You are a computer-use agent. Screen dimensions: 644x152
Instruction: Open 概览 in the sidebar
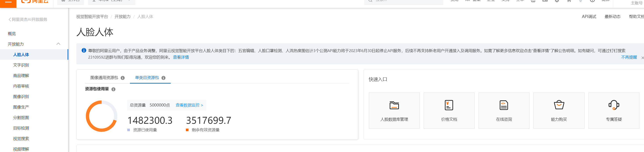point(12,34)
